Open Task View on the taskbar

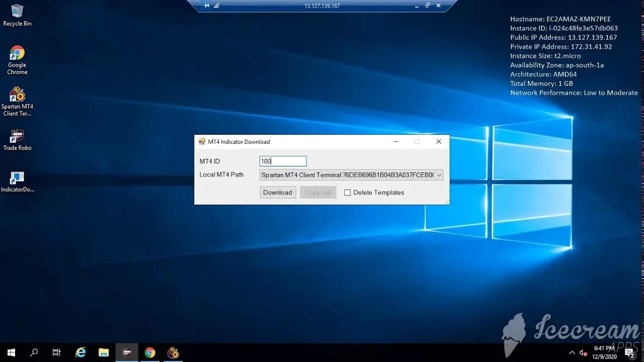tap(56, 352)
